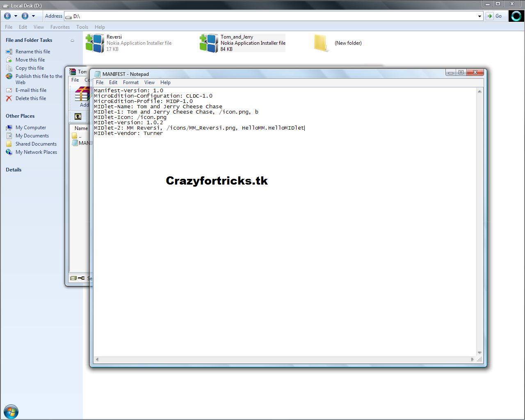
Task: Click the E-mail this file envelope icon
Action: point(9,90)
